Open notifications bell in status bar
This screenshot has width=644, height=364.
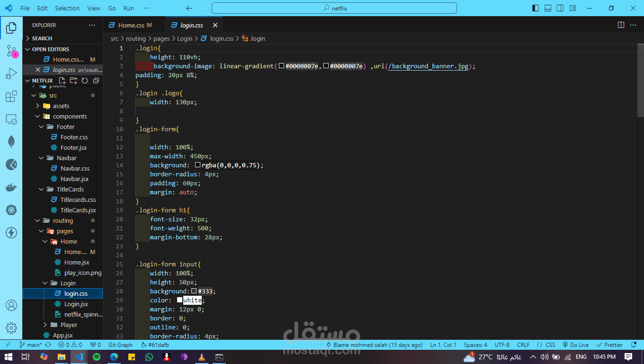tap(634, 345)
